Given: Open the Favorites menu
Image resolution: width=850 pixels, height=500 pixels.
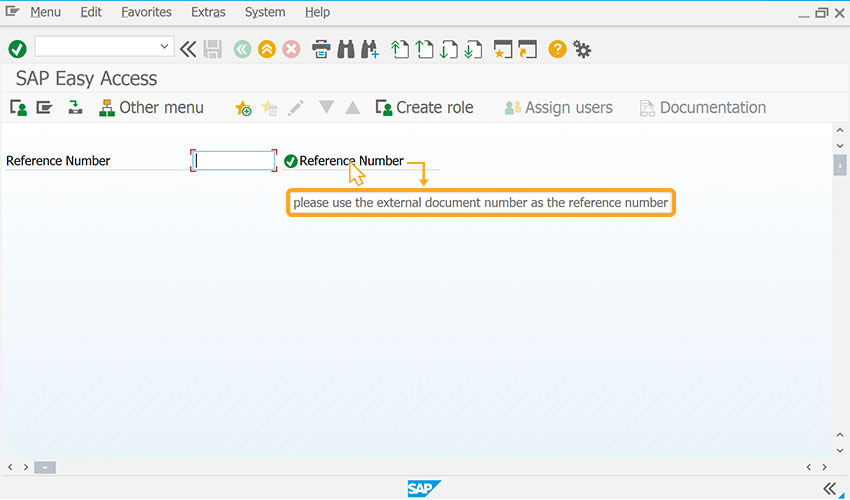Looking at the screenshot, I should coord(146,12).
